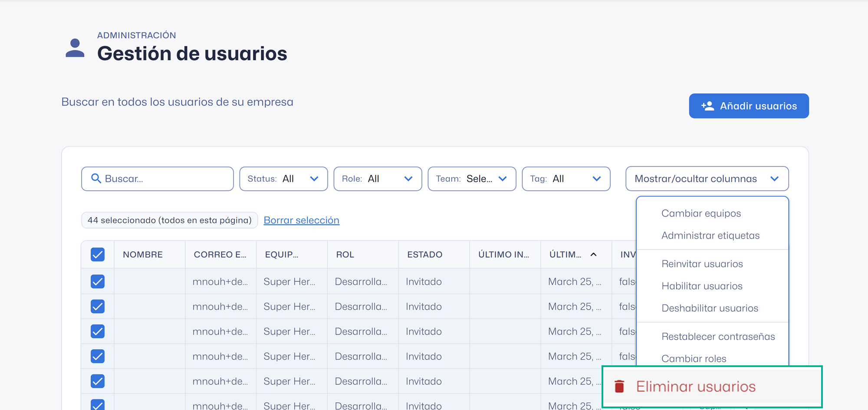This screenshot has height=410, width=868.
Task: Open the Tag: All filter dropdown
Action: pos(566,179)
